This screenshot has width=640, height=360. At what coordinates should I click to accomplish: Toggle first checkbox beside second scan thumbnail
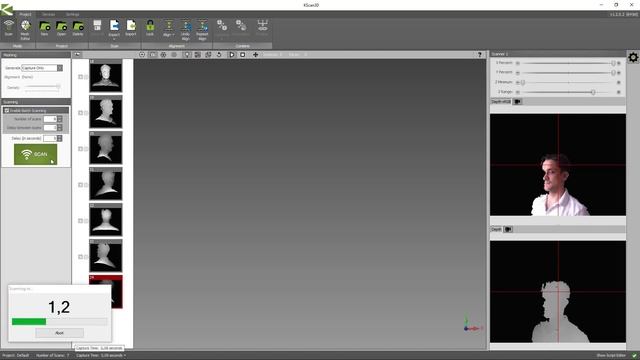tap(80, 113)
